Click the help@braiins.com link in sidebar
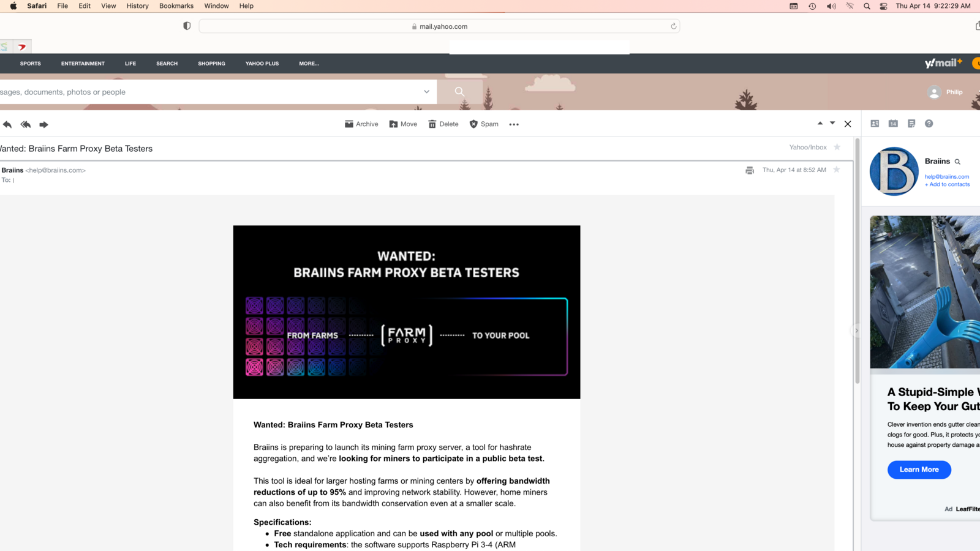This screenshot has width=980, height=551. click(947, 177)
